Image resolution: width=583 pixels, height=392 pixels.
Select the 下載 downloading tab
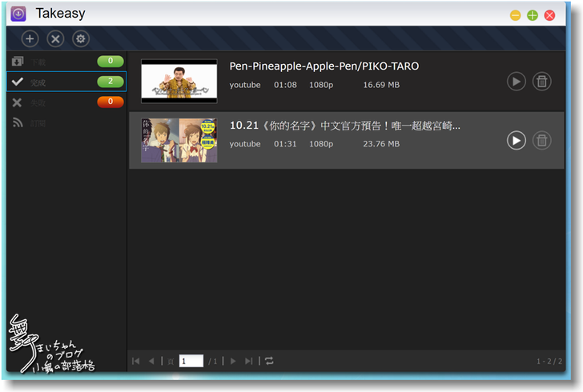pyautogui.click(x=66, y=62)
